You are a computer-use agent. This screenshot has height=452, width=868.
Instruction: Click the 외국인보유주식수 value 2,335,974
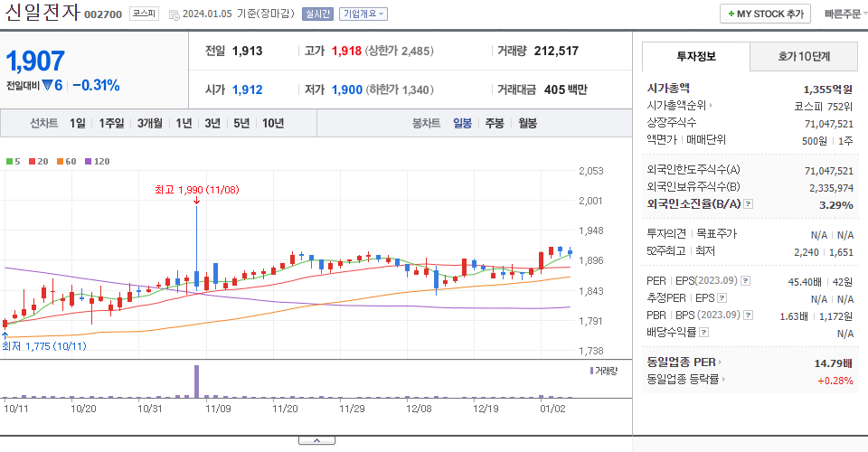pyautogui.click(x=832, y=188)
